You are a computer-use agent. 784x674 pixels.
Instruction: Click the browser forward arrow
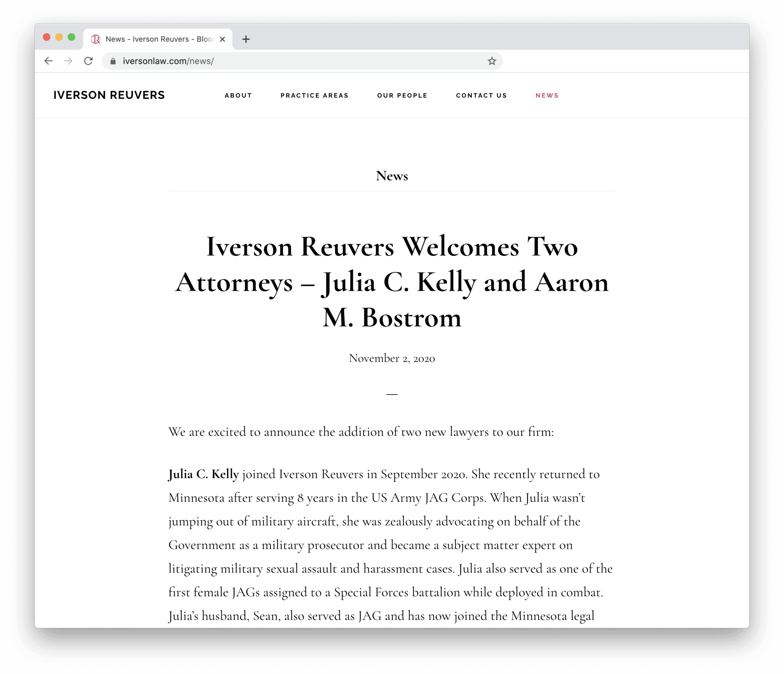tap(68, 61)
